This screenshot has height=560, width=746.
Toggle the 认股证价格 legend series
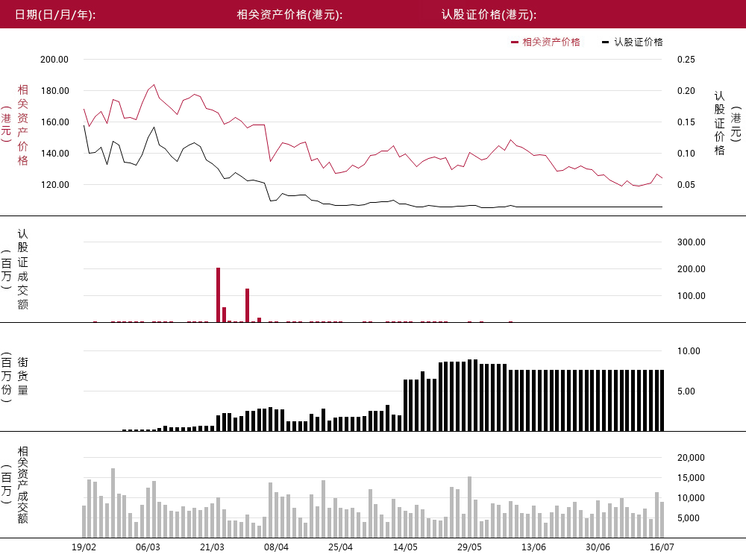coord(633,42)
